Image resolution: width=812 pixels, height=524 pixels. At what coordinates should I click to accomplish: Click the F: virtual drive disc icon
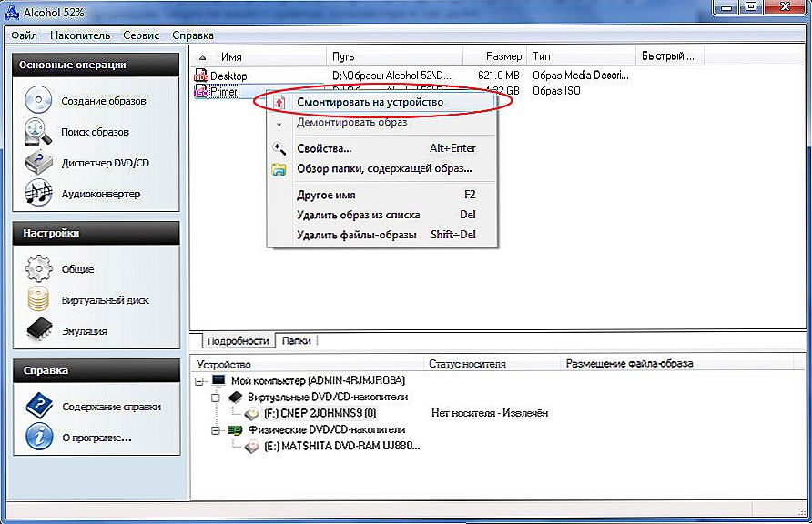[252, 413]
